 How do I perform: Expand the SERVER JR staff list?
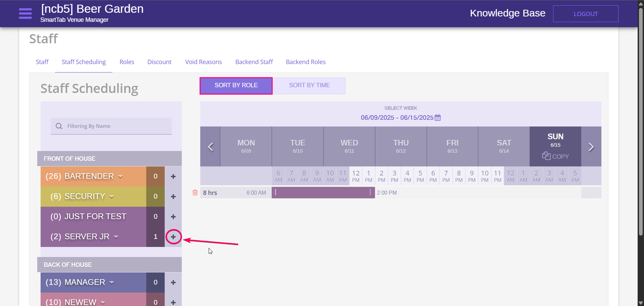pos(116,237)
